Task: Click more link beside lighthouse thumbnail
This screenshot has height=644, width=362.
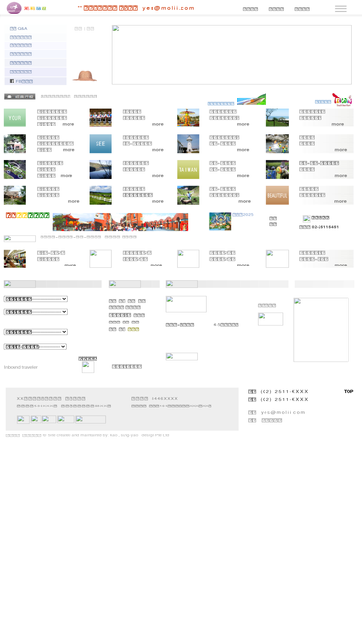Action: click(x=243, y=150)
